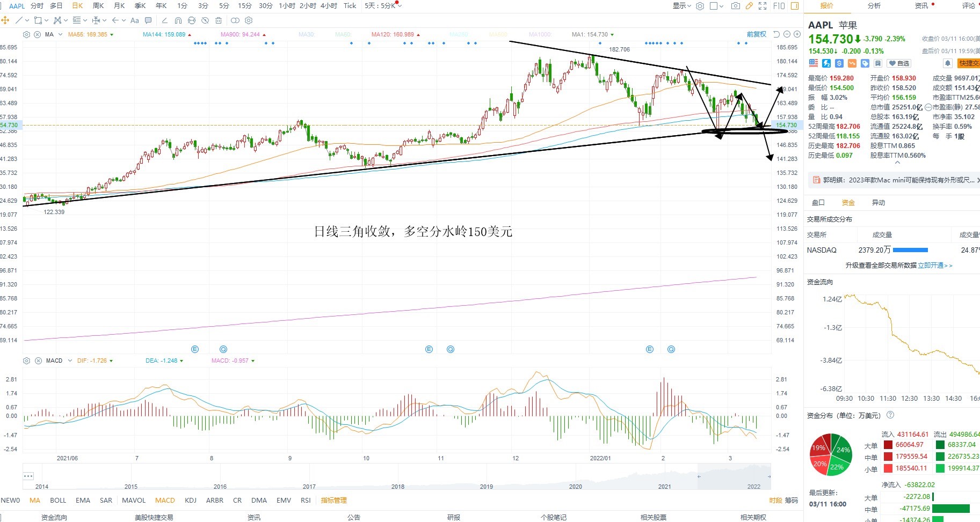
Task: Open the timeline range options ellipsis button
Action: 28,476
